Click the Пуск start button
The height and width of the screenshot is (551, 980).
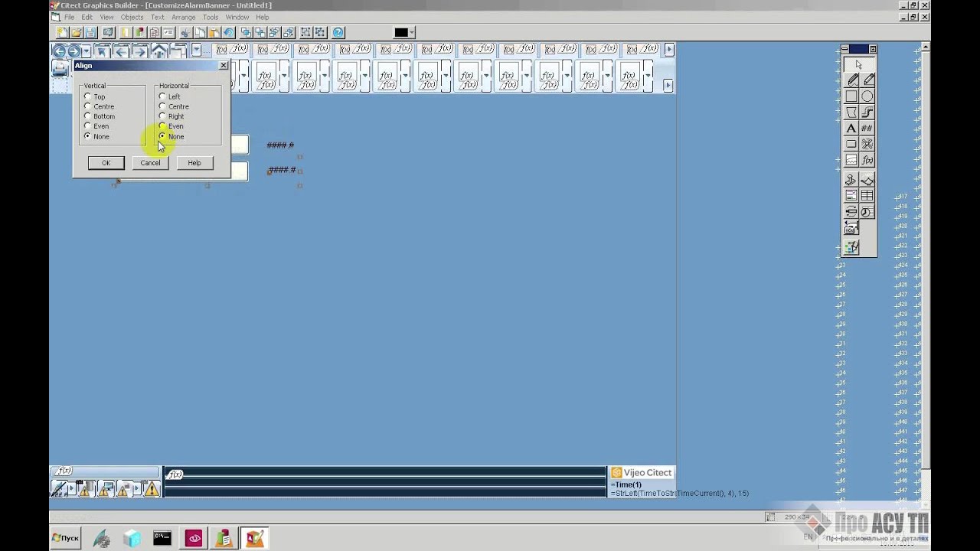(x=66, y=538)
